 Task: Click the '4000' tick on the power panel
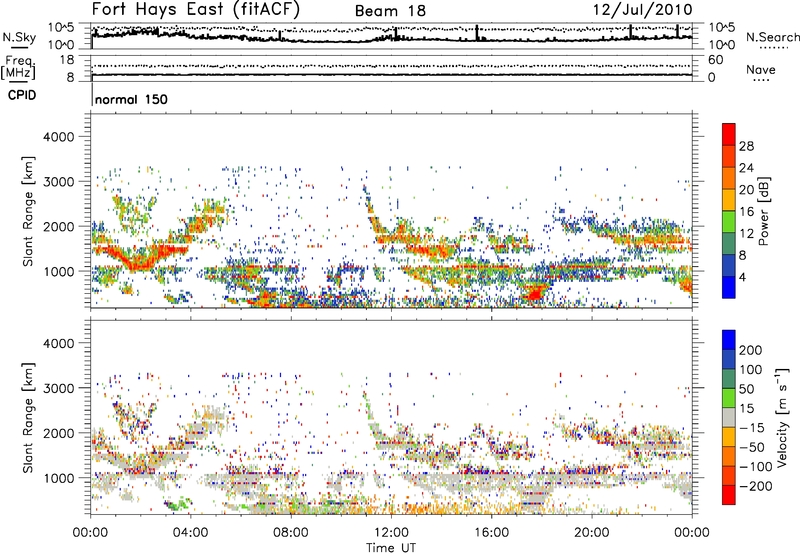59,137
